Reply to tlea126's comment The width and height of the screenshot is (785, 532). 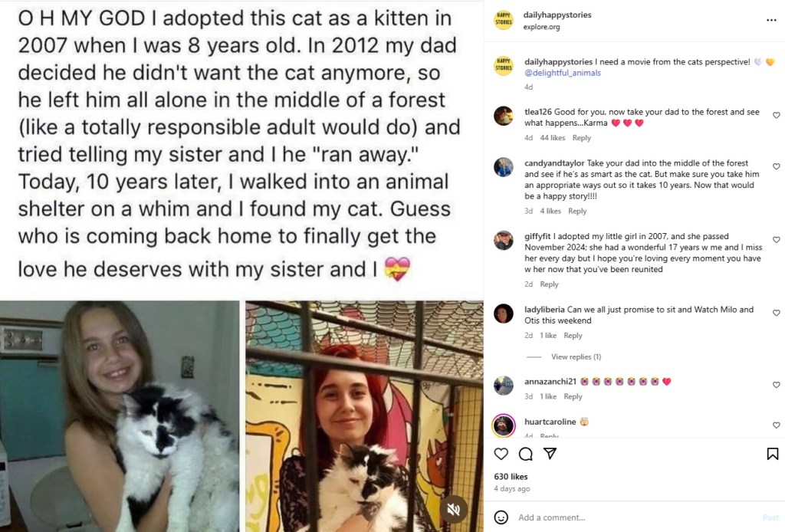(582, 138)
